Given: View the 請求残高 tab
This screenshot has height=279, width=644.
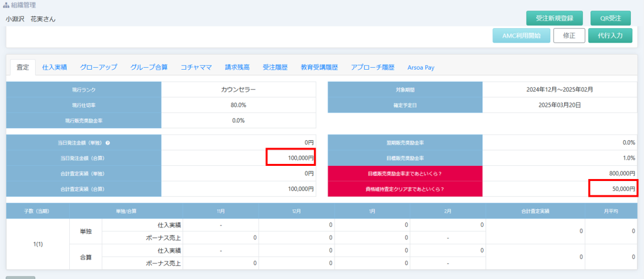Looking at the screenshot, I should coord(237,67).
